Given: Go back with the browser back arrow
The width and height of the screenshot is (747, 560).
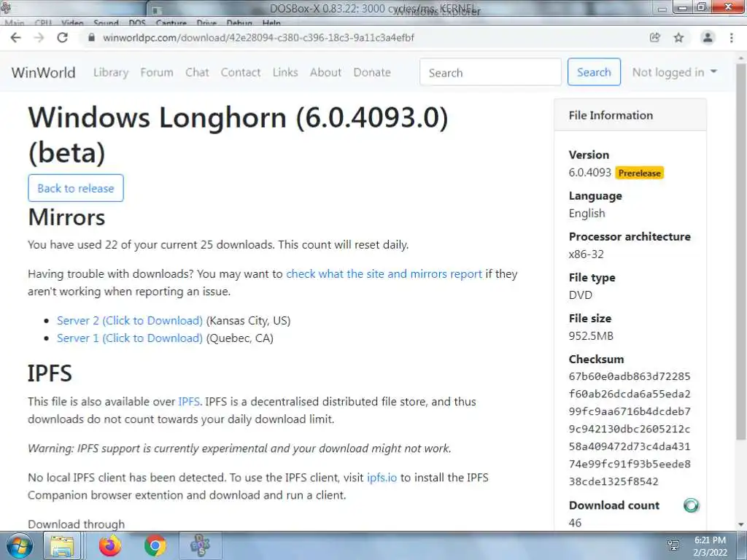Looking at the screenshot, I should [x=16, y=38].
